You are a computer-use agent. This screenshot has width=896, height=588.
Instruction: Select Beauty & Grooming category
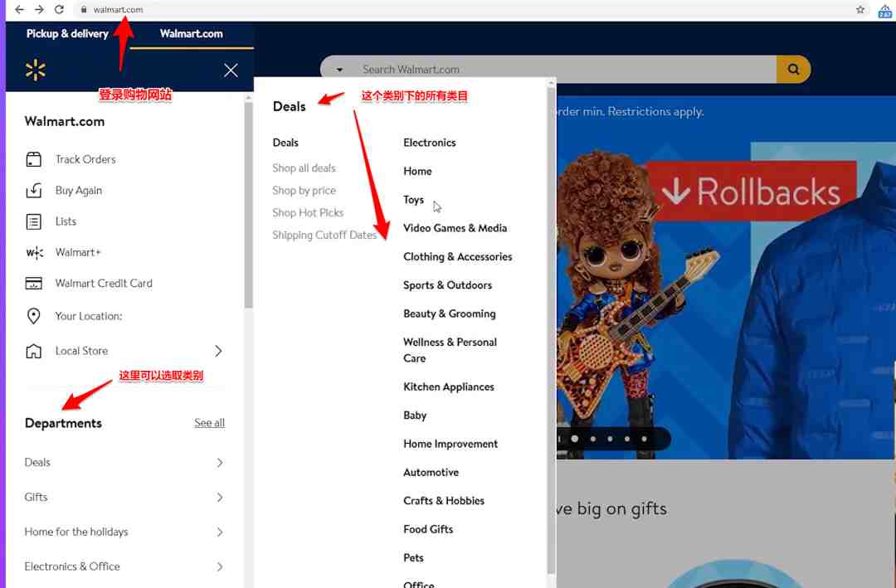point(450,313)
